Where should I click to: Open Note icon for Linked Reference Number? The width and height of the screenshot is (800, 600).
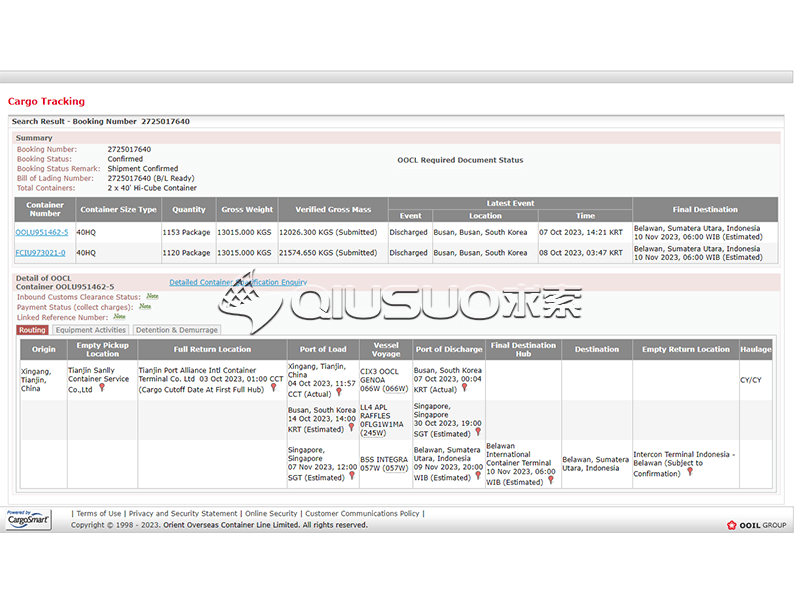click(119, 316)
